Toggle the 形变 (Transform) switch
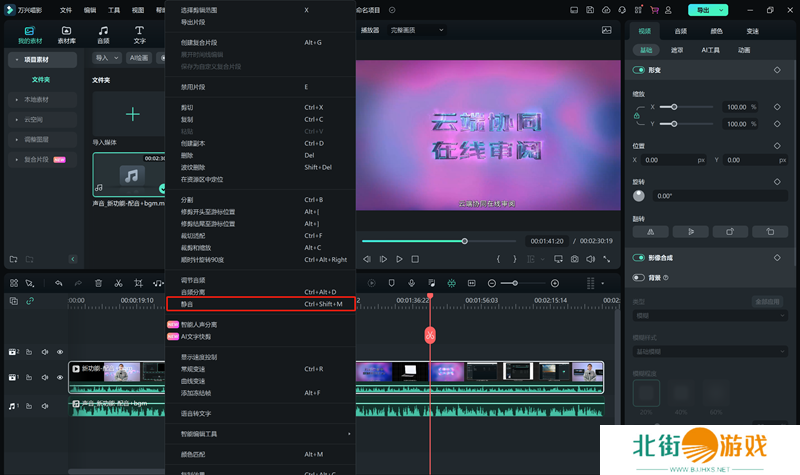 point(639,71)
